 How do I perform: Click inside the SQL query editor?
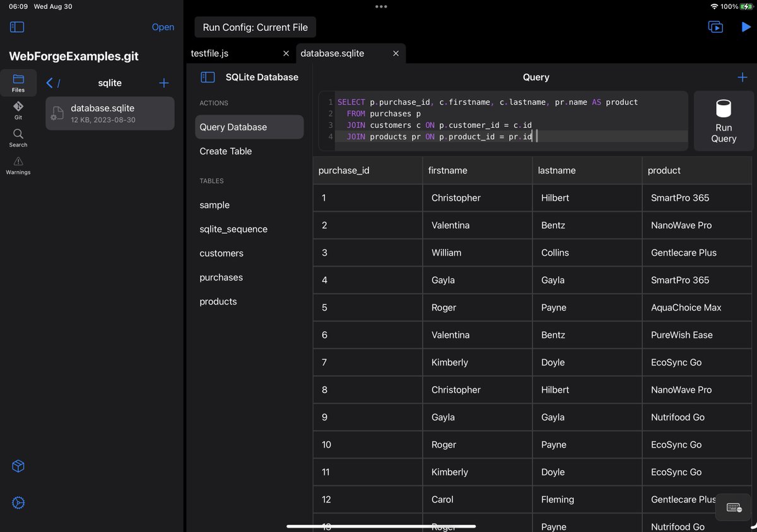503,121
